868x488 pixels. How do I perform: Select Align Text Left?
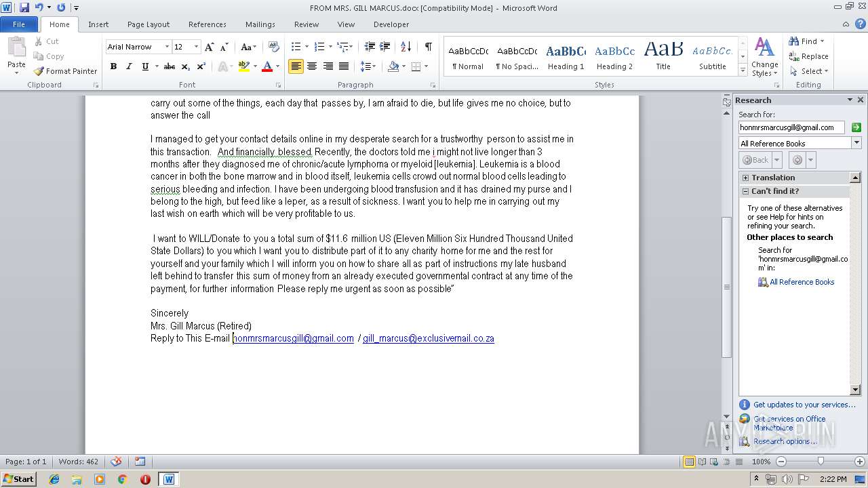click(296, 66)
